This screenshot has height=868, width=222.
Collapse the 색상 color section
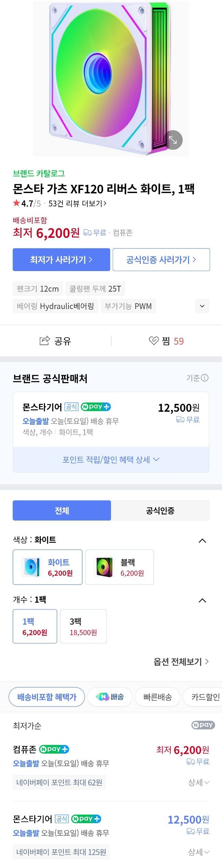click(x=202, y=541)
